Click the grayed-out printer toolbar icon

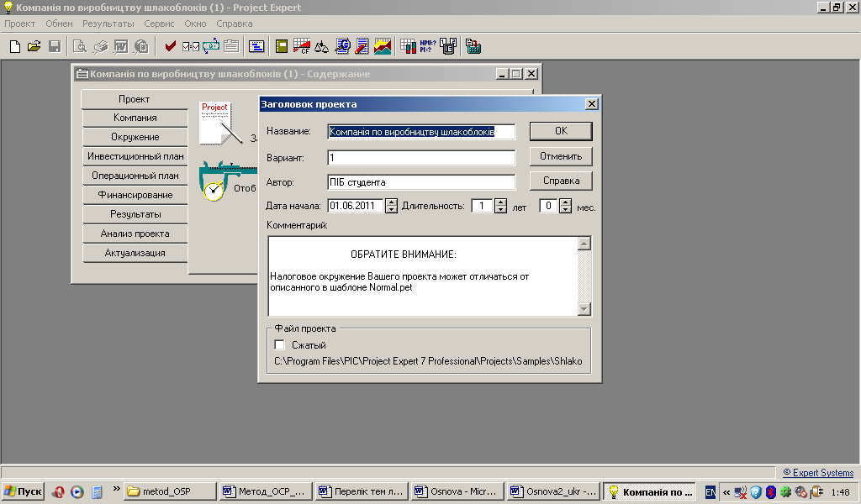pos(100,46)
